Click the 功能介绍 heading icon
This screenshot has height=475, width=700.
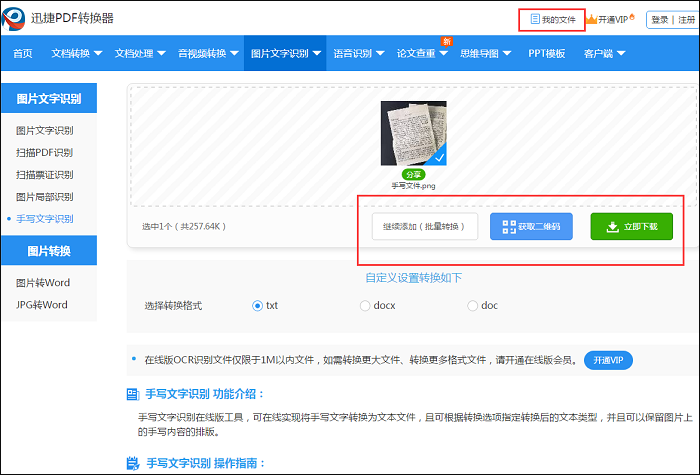coord(133,394)
